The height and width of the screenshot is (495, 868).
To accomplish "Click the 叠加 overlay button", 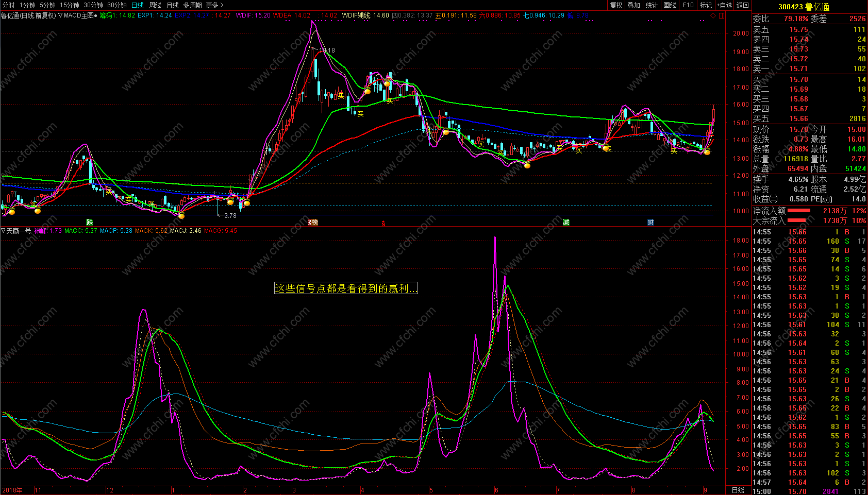I will 634,5.
